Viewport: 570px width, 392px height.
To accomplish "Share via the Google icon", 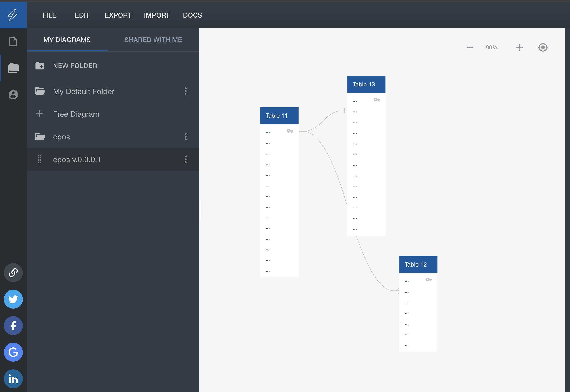I will pyautogui.click(x=13, y=352).
